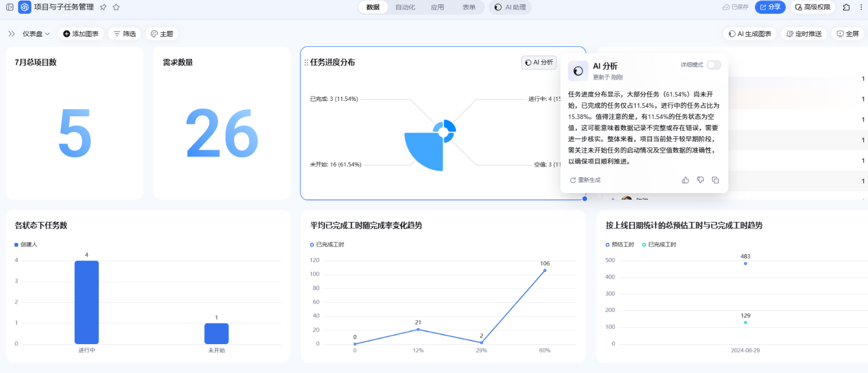This screenshot has height=373, width=868.
Task: Click the thumbs-up icon in AI 分析 panel
Action: 685,180
